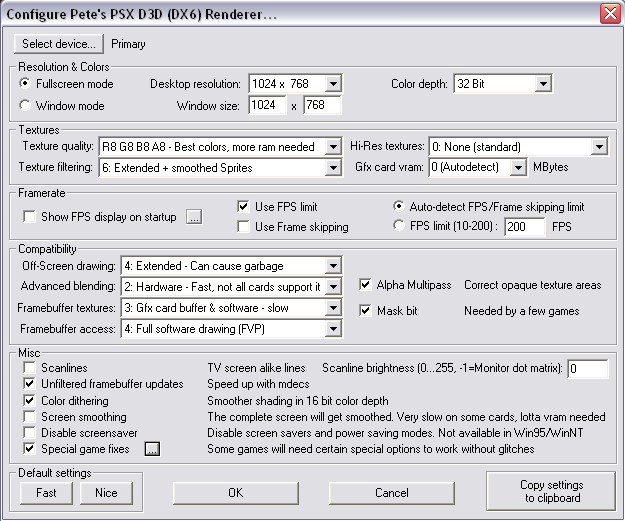Click the Select device button
The image size is (625, 521).
pyautogui.click(x=59, y=44)
